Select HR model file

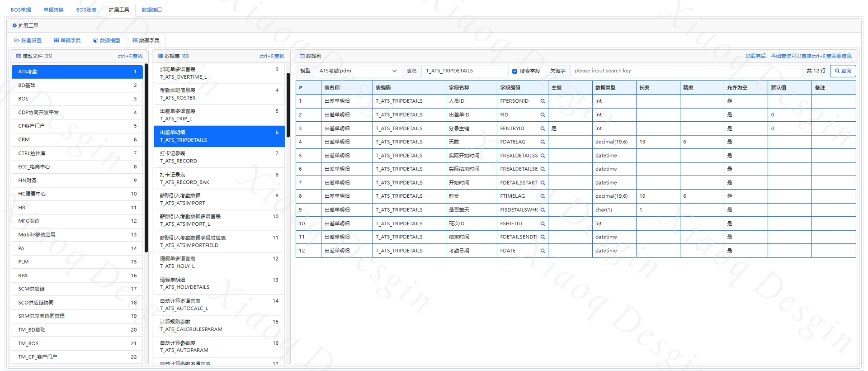pos(77,207)
